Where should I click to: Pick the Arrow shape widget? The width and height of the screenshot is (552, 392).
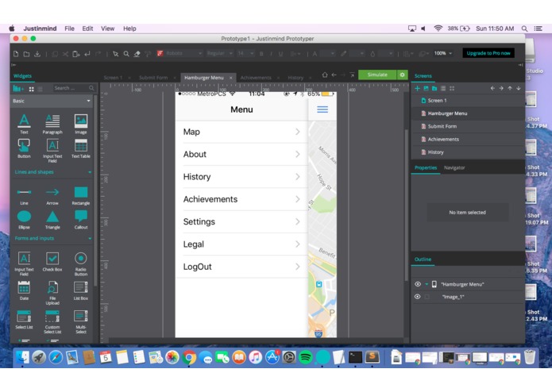coord(52,195)
